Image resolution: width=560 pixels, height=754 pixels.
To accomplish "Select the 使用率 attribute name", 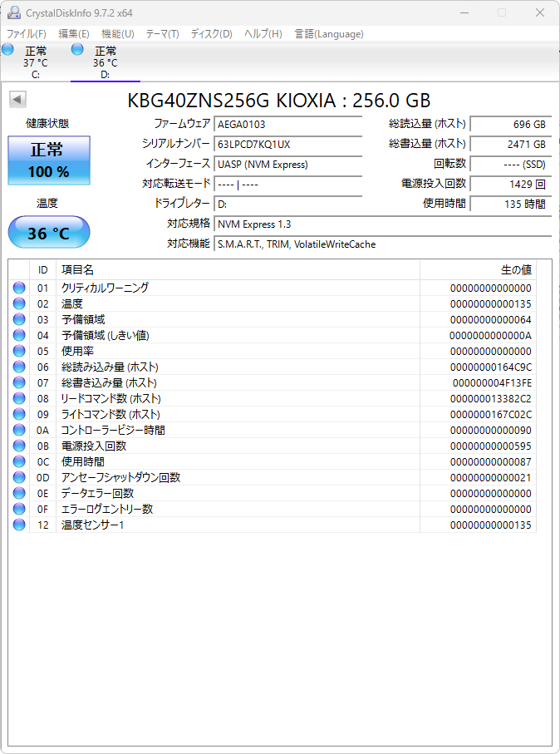I will [77, 351].
